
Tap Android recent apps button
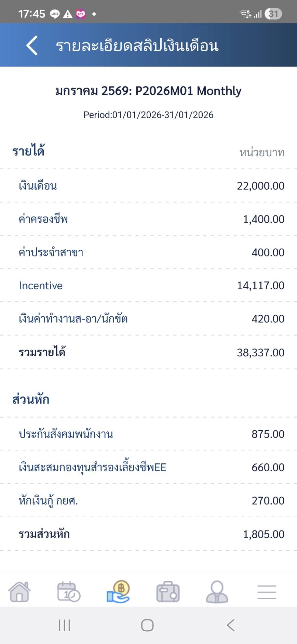pyautogui.click(x=64, y=625)
